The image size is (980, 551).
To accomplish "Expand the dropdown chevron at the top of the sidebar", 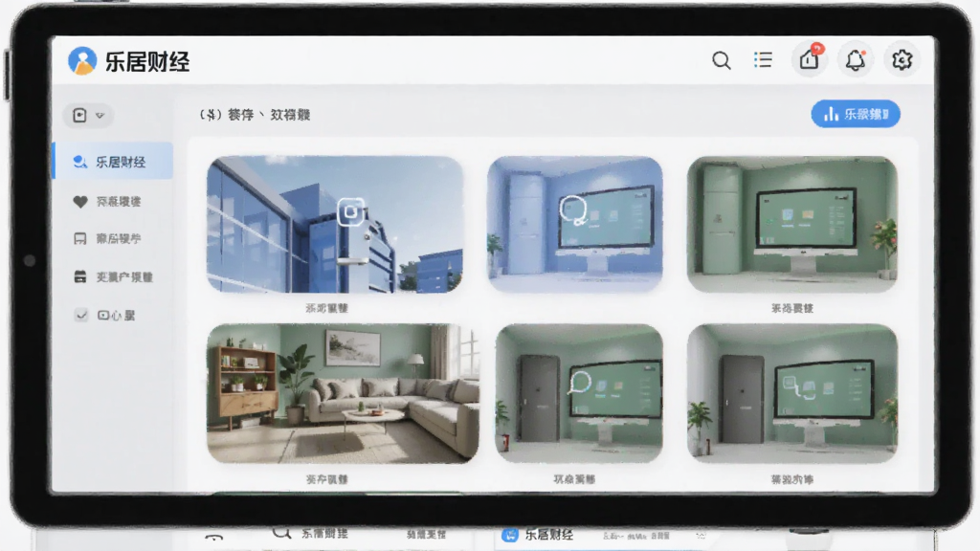I will coord(100,116).
